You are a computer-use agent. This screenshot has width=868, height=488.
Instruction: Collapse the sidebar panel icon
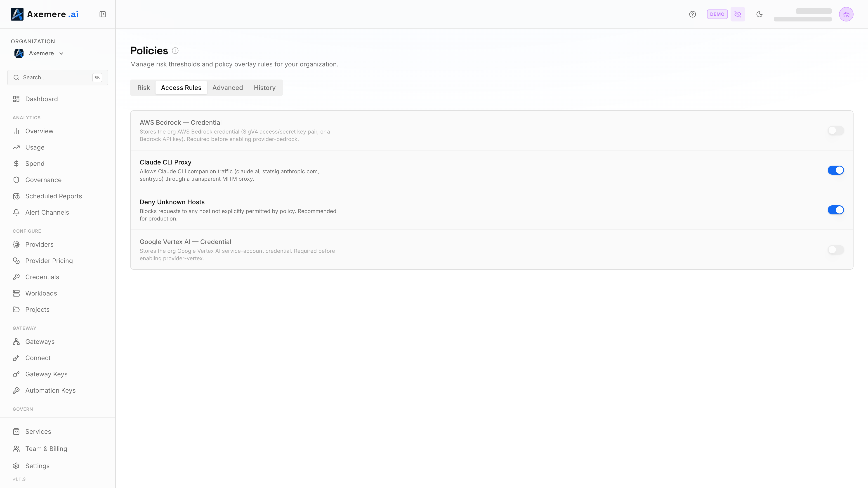point(102,14)
